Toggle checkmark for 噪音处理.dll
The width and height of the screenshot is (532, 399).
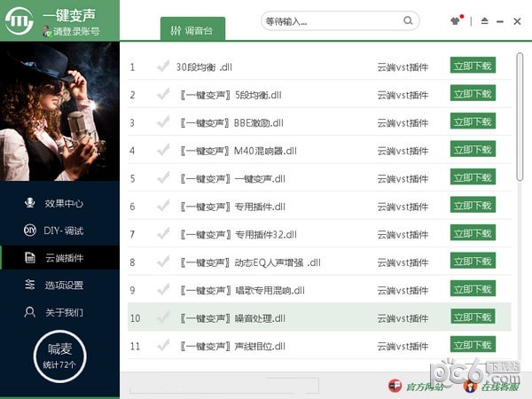click(163, 317)
